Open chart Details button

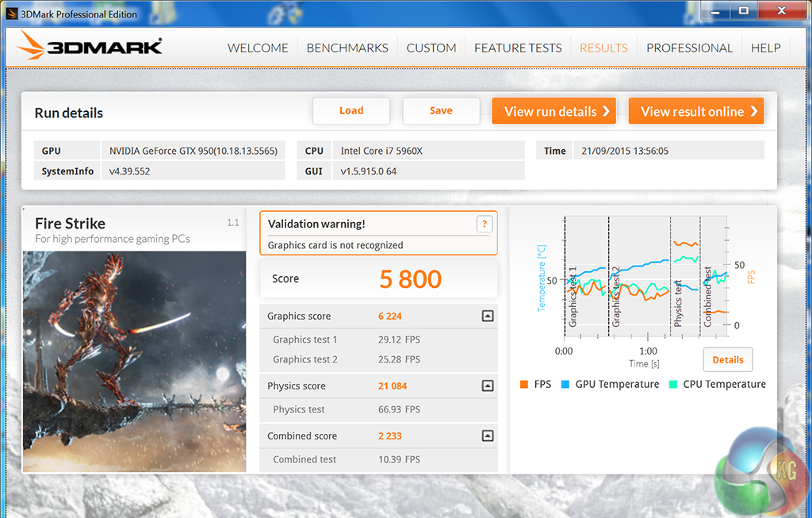tap(728, 360)
